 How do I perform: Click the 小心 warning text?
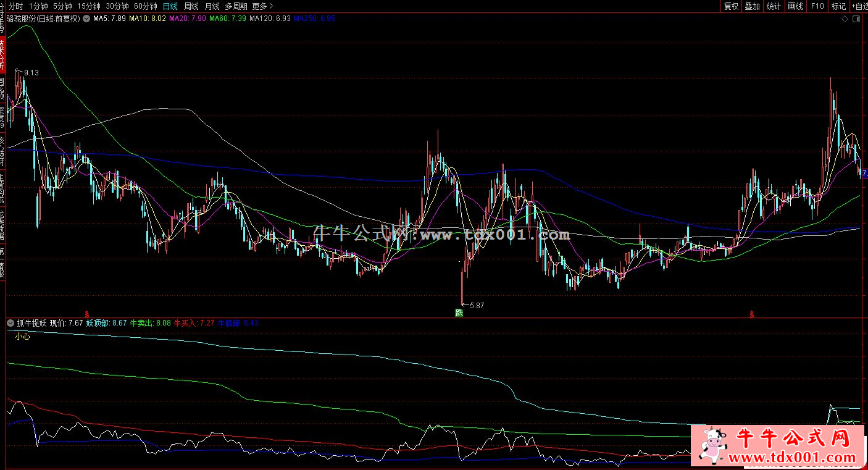click(x=23, y=337)
